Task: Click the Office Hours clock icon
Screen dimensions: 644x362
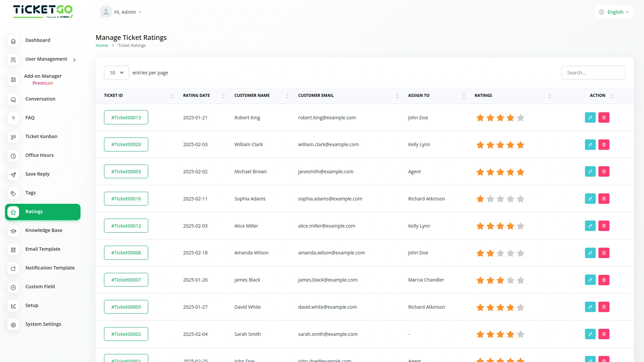Action: pos(13,156)
